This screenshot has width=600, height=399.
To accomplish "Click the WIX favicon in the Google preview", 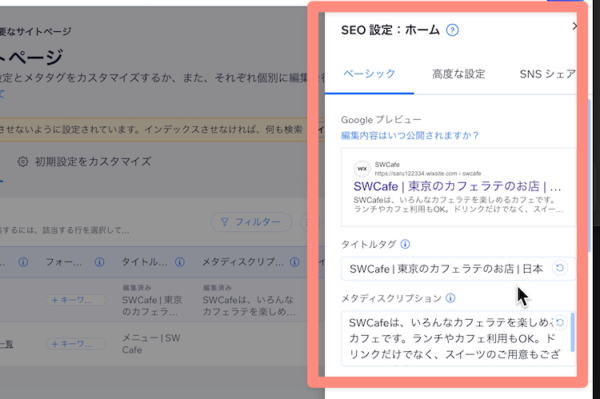I will (x=362, y=168).
